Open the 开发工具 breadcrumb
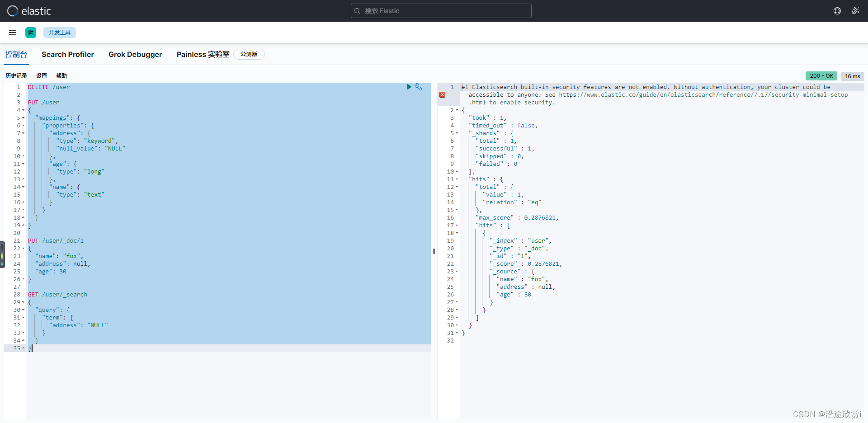868x423 pixels. (x=60, y=33)
